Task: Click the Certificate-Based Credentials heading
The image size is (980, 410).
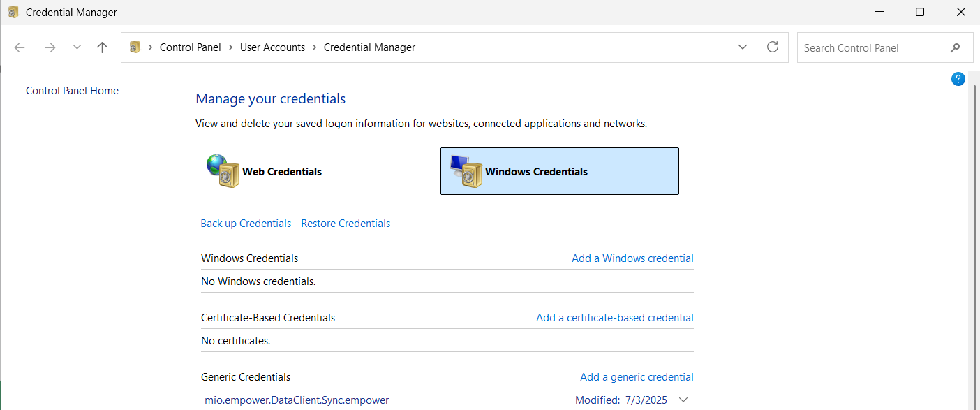Action: click(x=268, y=318)
